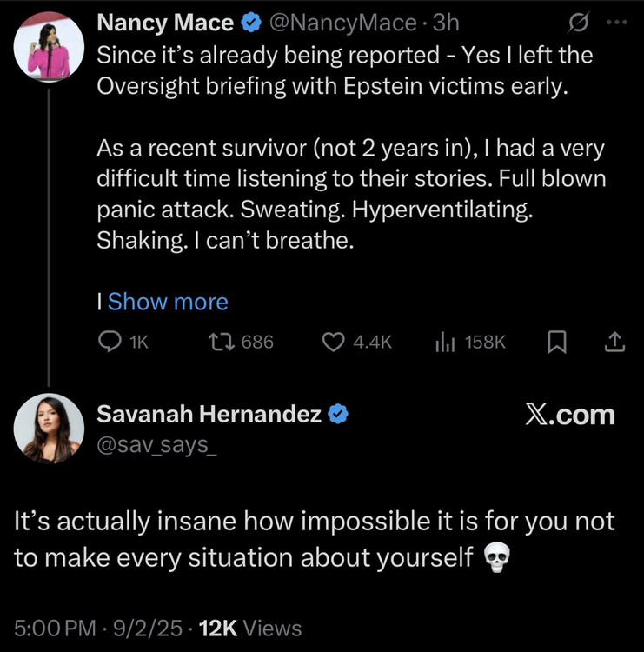This screenshot has width=644, height=652.
Task: View tweet analytics bar chart icon
Action: [445, 343]
